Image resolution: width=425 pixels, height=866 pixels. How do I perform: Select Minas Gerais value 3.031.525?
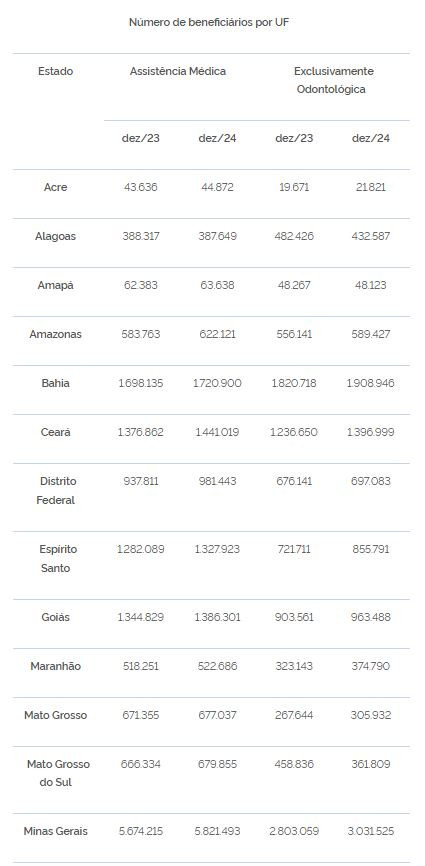[371, 831]
